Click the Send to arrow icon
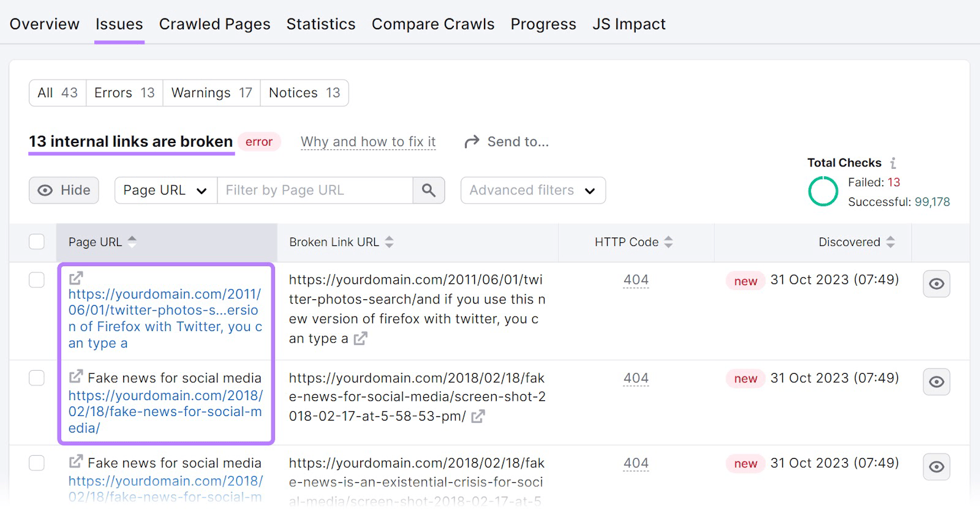 472,142
